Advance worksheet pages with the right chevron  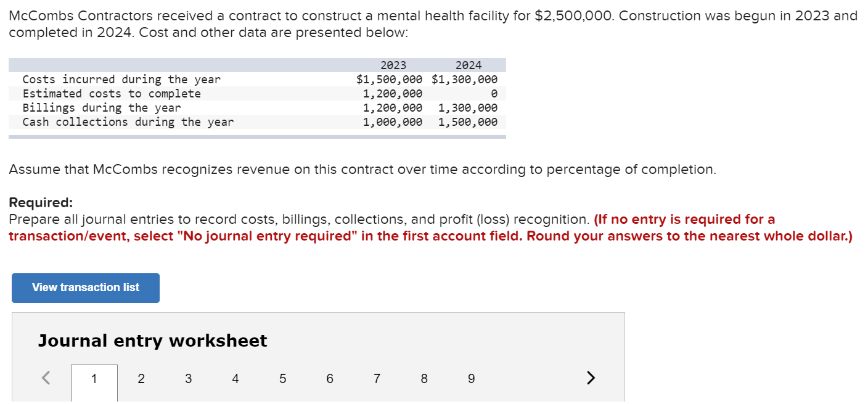590,377
